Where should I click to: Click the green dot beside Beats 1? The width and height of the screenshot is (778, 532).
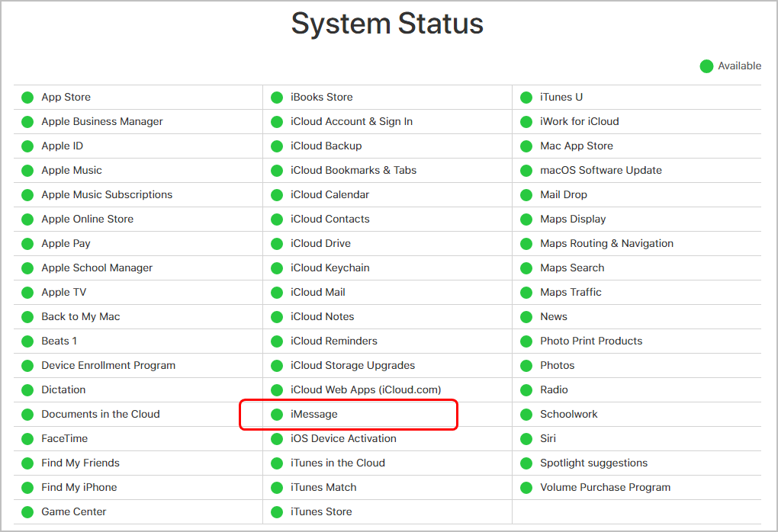27,341
